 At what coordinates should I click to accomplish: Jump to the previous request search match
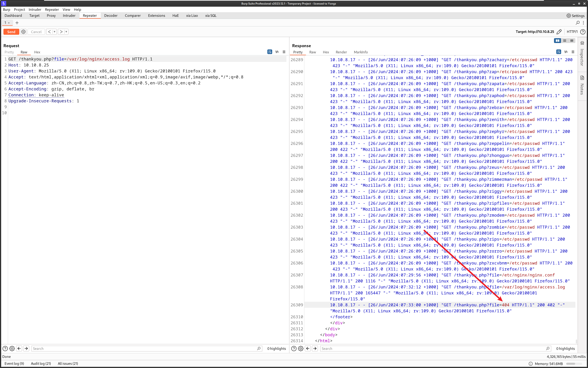pos(19,348)
